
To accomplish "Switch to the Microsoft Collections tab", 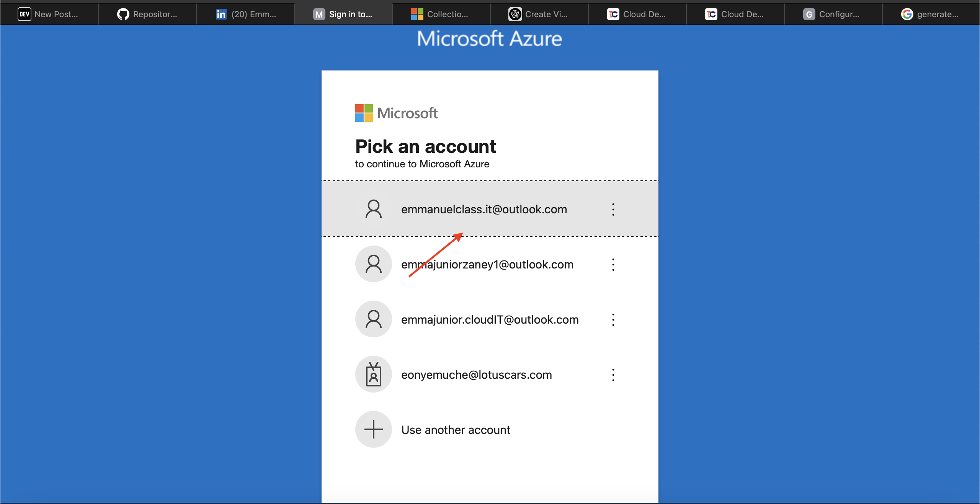I will point(441,14).
